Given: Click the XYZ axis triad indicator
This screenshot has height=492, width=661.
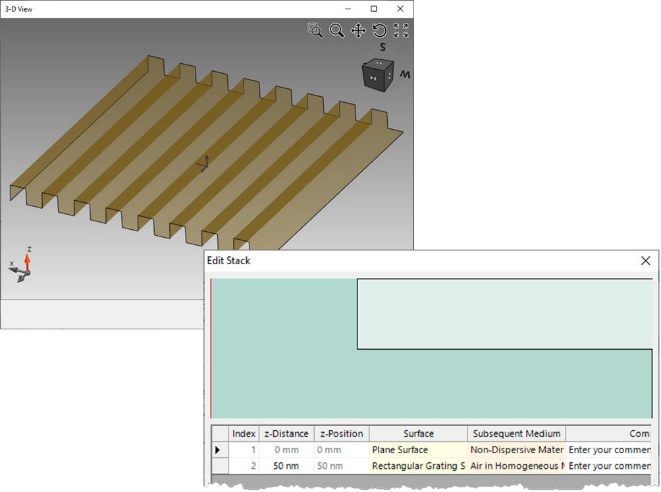Looking at the screenshot, I should coord(21,266).
